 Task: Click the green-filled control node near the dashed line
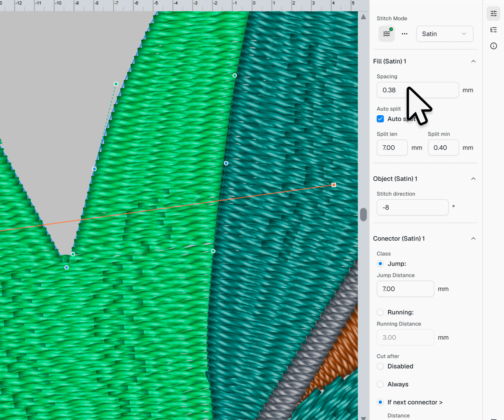click(x=116, y=84)
